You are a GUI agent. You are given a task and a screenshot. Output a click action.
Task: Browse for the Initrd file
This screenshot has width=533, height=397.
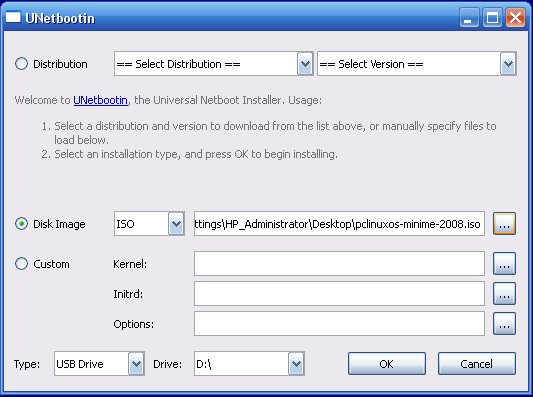pyautogui.click(x=504, y=293)
